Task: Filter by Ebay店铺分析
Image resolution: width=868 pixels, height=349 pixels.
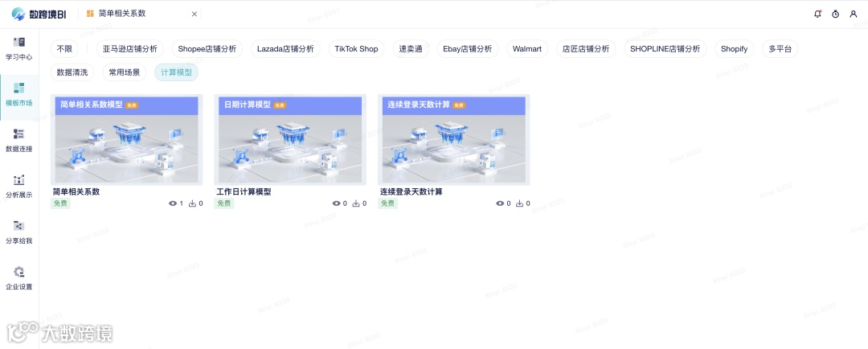Action: click(x=468, y=49)
